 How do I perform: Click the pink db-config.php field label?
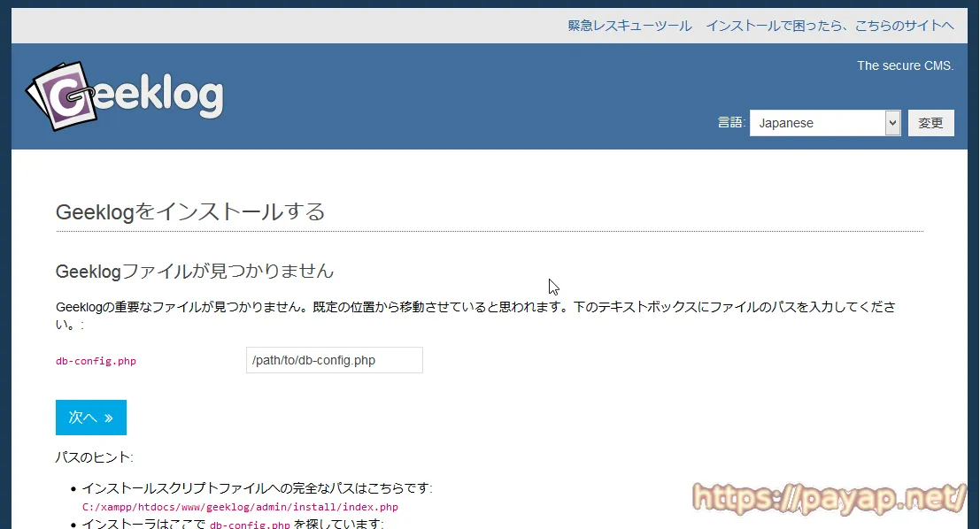(96, 361)
